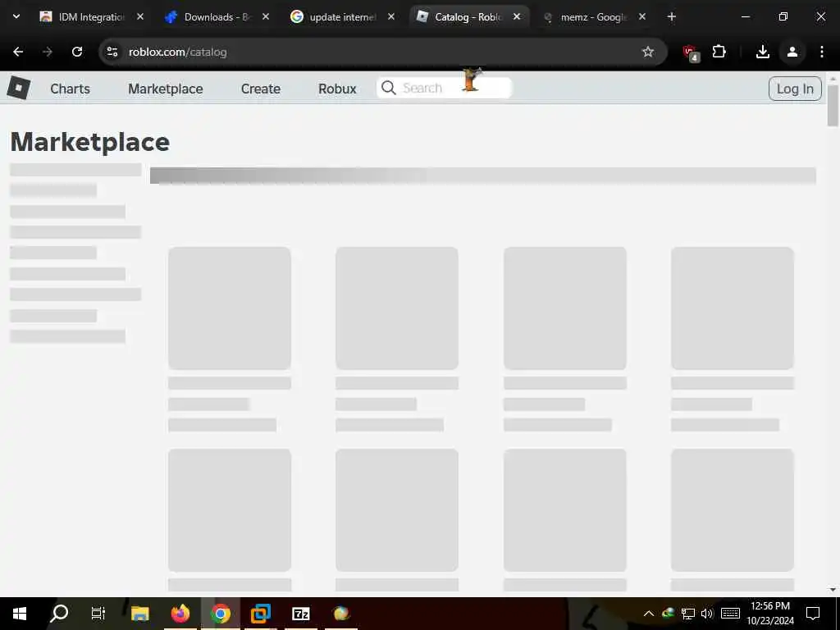Image resolution: width=840 pixels, height=630 pixels.
Task: Expand the tab search dropdown arrow
Action: pyautogui.click(x=16, y=16)
